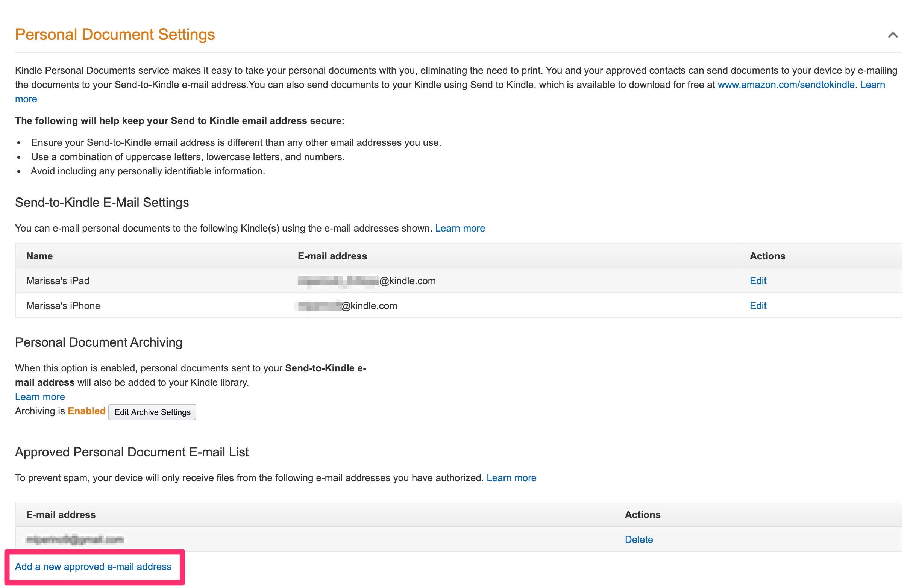The image size is (916, 588).
Task: Edit Marissa's iPhone email address
Action: pos(758,305)
